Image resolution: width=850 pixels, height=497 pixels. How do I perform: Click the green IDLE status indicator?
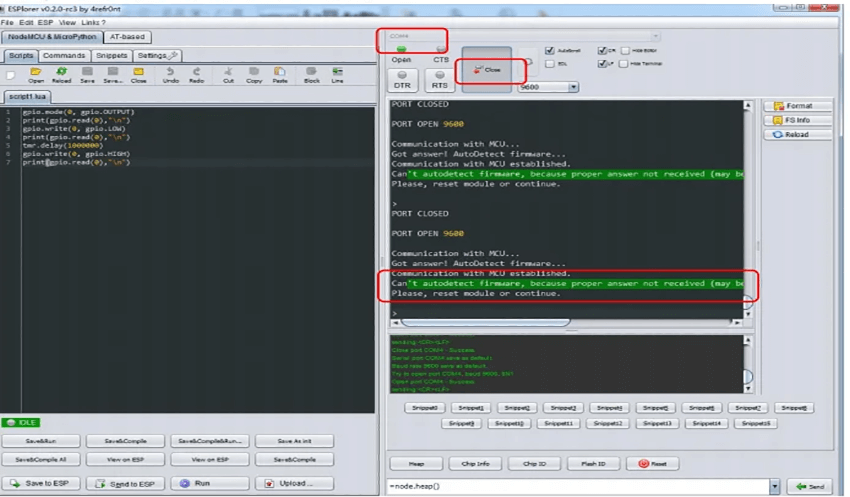click(x=21, y=422)
